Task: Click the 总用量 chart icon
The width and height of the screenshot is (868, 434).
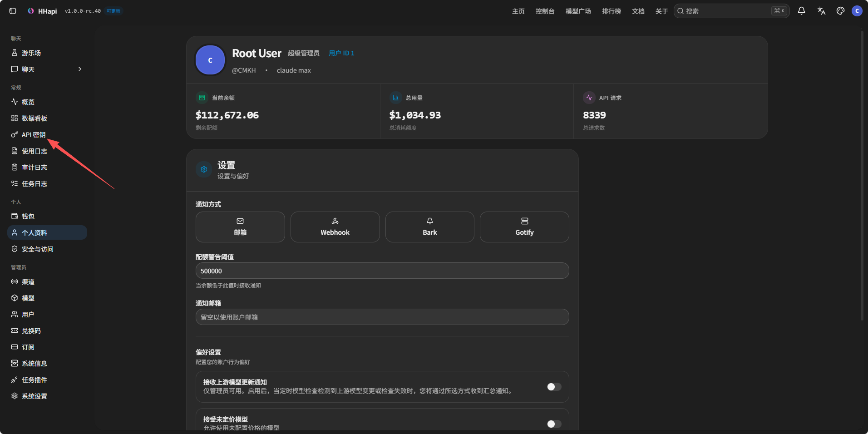Action: coord(395,98)
